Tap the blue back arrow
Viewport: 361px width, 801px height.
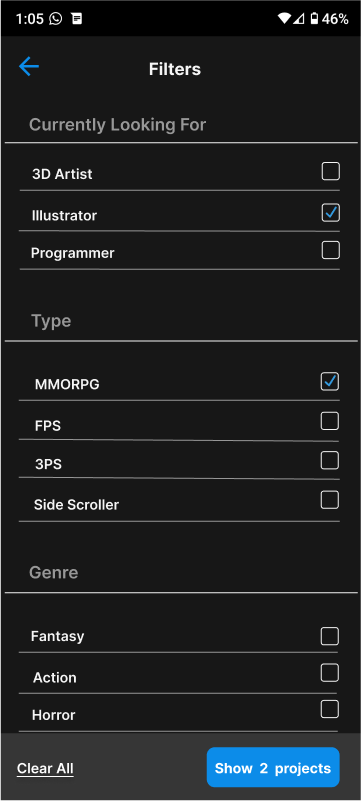click(x=29, y=66)
